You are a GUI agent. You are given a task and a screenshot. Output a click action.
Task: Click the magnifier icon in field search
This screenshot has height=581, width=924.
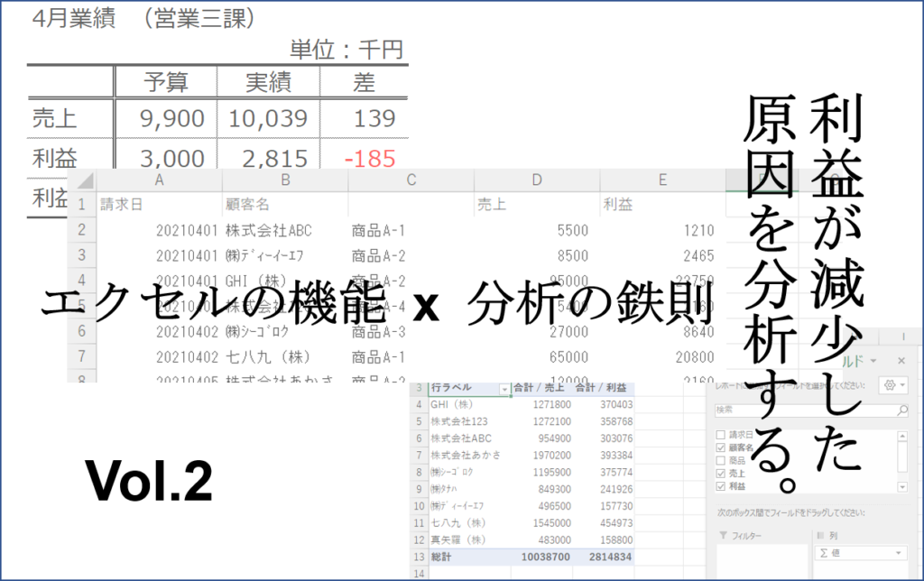click(901, 410)
